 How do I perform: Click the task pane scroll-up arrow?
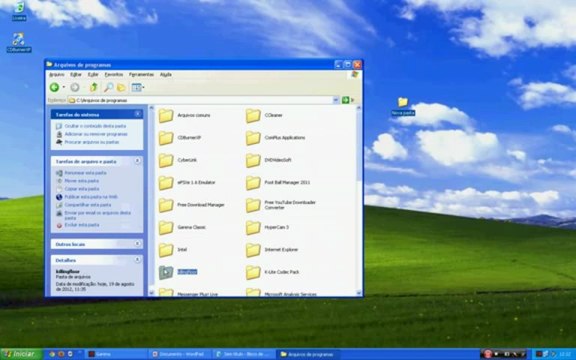pos(151,108)
